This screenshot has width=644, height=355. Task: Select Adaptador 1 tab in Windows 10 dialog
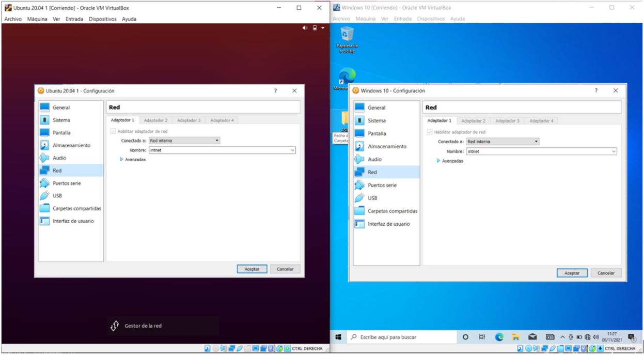point(439,121)
